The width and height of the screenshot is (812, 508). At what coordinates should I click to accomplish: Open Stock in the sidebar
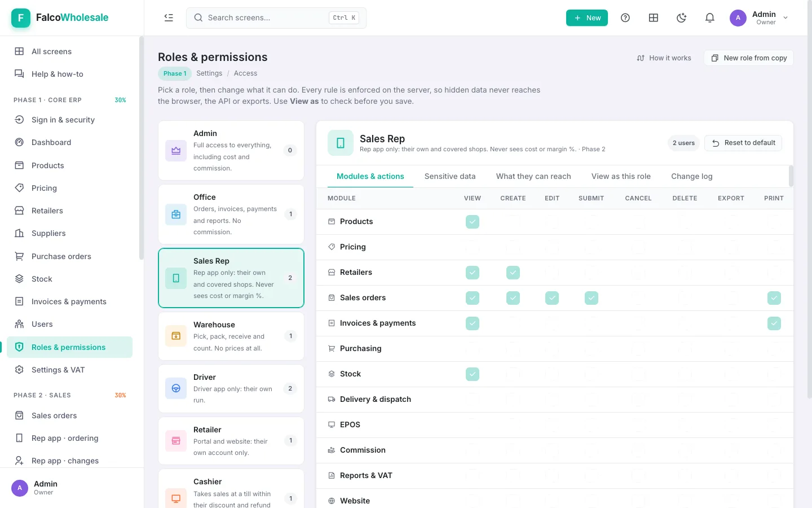point(70,279)
